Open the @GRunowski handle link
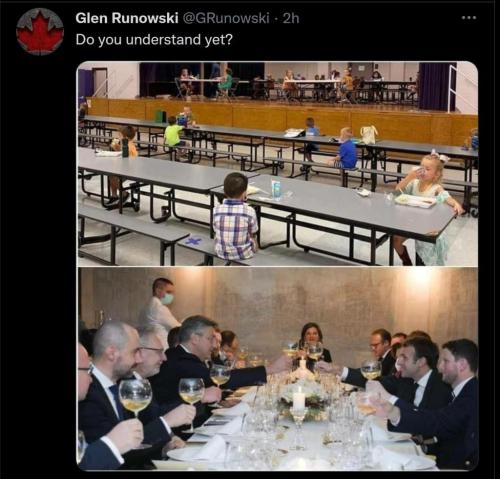Viewport: 500px width, 479px height. point(226,18)
